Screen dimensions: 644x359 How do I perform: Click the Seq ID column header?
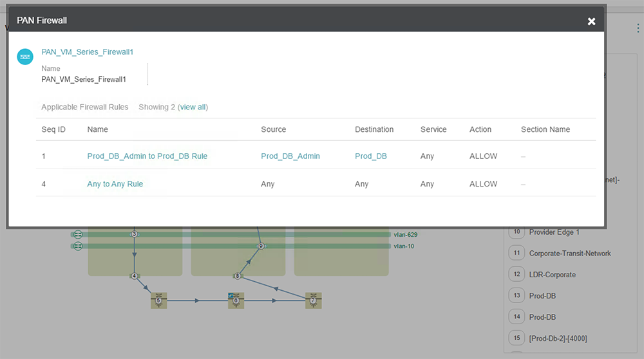[53, 129]
